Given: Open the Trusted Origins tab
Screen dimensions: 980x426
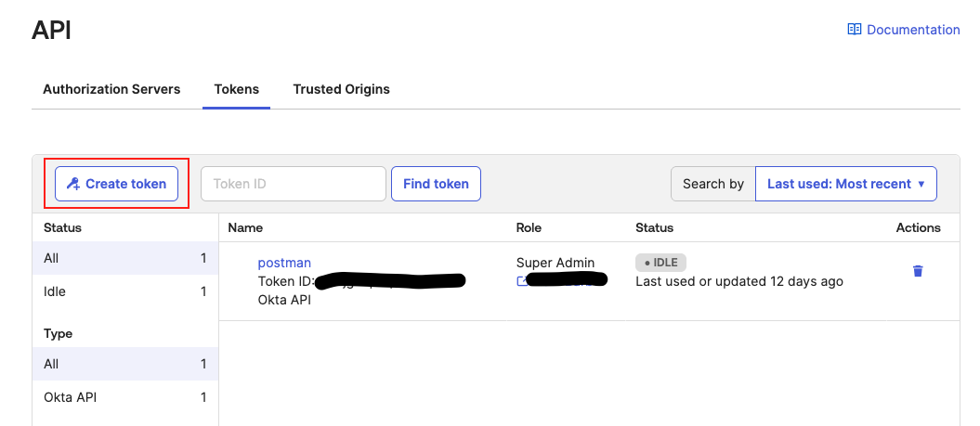Looking at the screenshot, I should [341, 89].
